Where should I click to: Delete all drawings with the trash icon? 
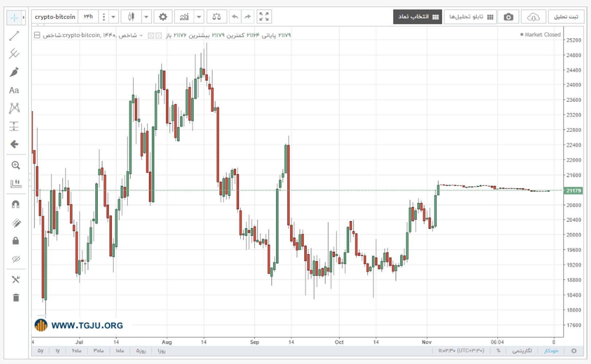click(16, 298)
